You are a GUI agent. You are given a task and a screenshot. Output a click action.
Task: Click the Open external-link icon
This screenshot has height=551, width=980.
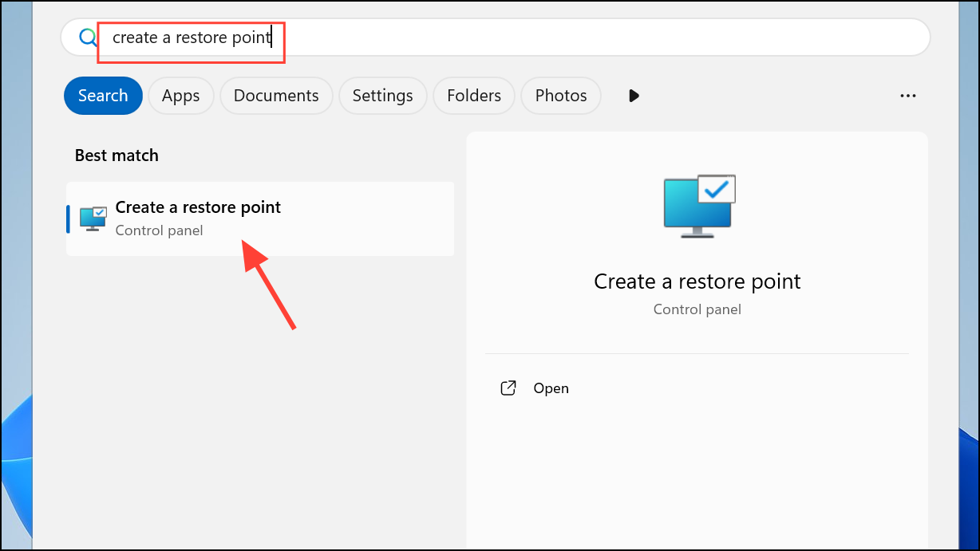pyautogui.click(x=508, y=388)
